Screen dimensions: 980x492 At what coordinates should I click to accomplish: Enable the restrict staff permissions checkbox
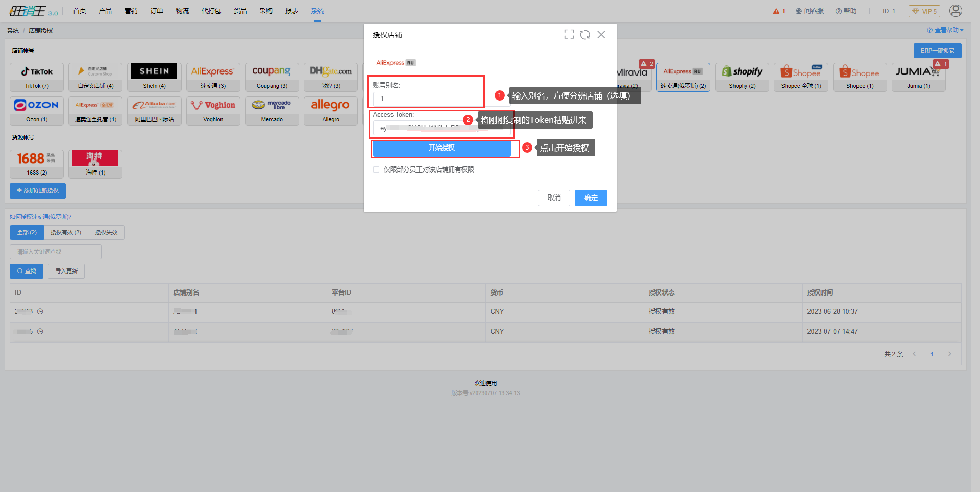click(376, 169)
